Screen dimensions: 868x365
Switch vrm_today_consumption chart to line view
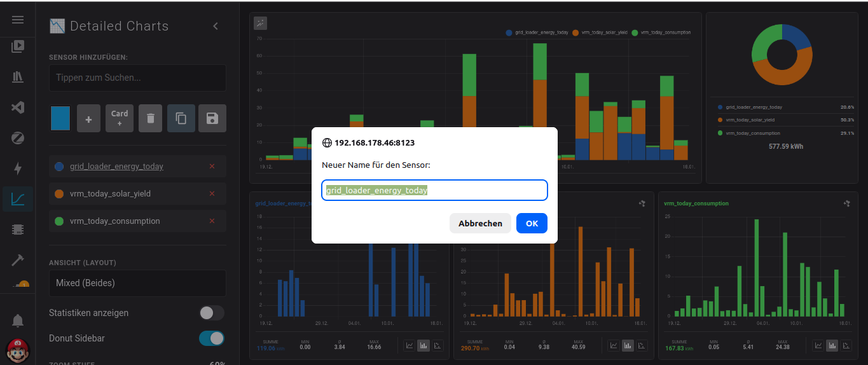pyautogui.click(x=818, y=345)
